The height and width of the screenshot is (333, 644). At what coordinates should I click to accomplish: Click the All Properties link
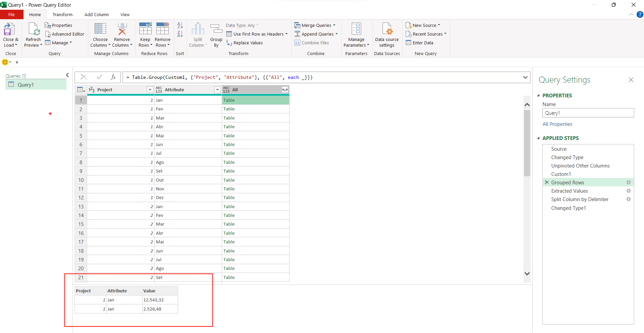point(557,124)
